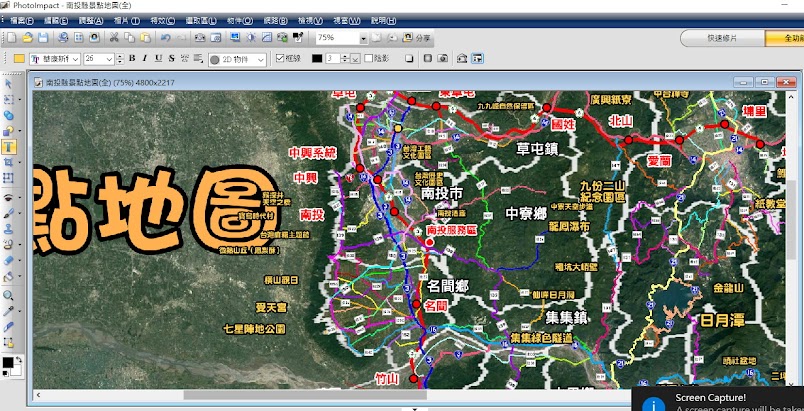Click the brightness sun icon in toolbar
Screen dimensions: 804x411
click(x=251, y=37)
